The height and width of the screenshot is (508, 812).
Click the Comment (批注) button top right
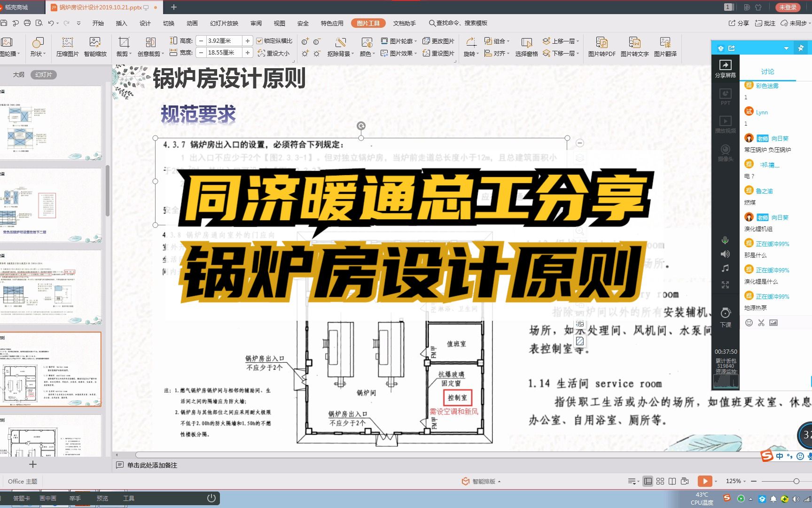765,23
